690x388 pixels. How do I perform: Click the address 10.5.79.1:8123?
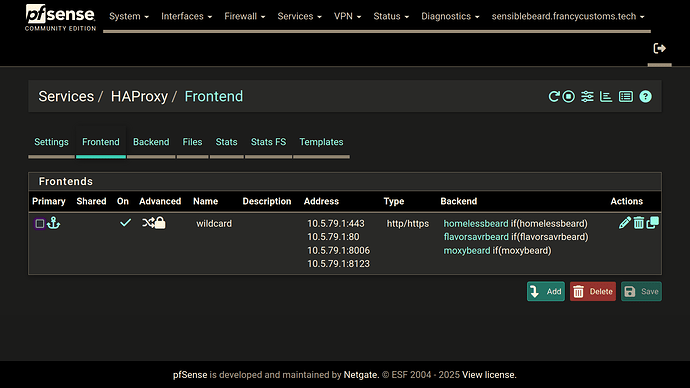338,264
